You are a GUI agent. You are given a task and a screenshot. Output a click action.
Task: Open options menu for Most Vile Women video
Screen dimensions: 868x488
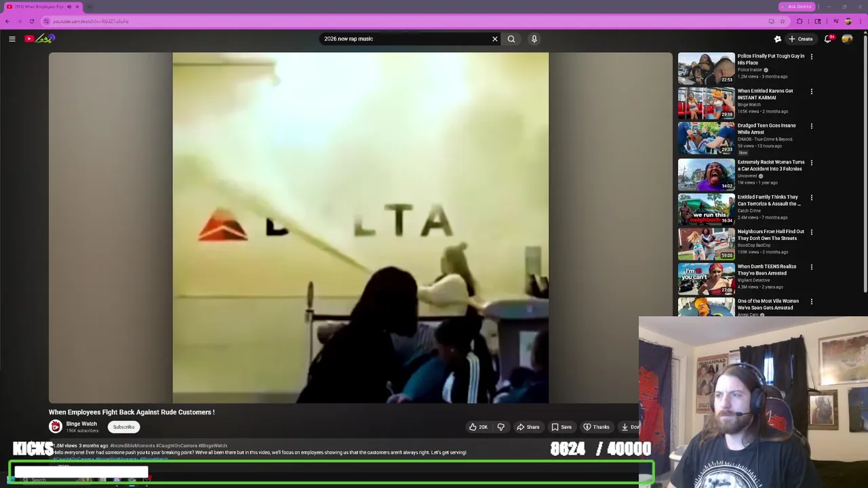coord(812,302)
